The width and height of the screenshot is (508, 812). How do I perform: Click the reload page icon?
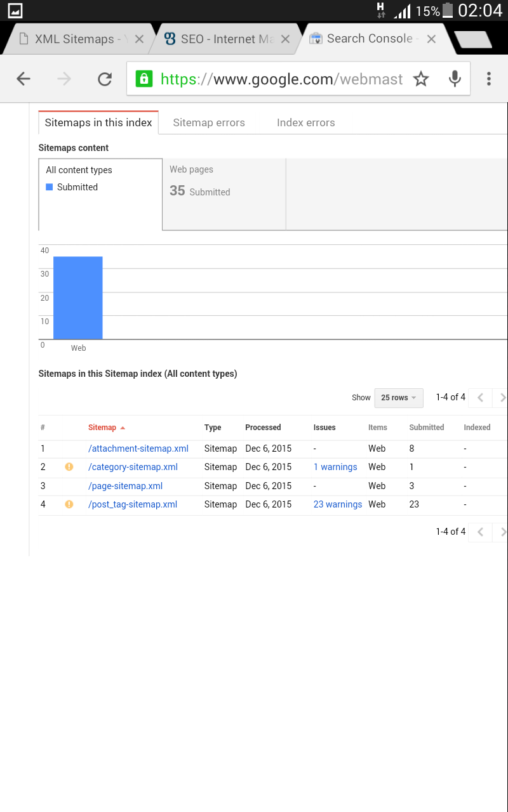coord(104,79)
